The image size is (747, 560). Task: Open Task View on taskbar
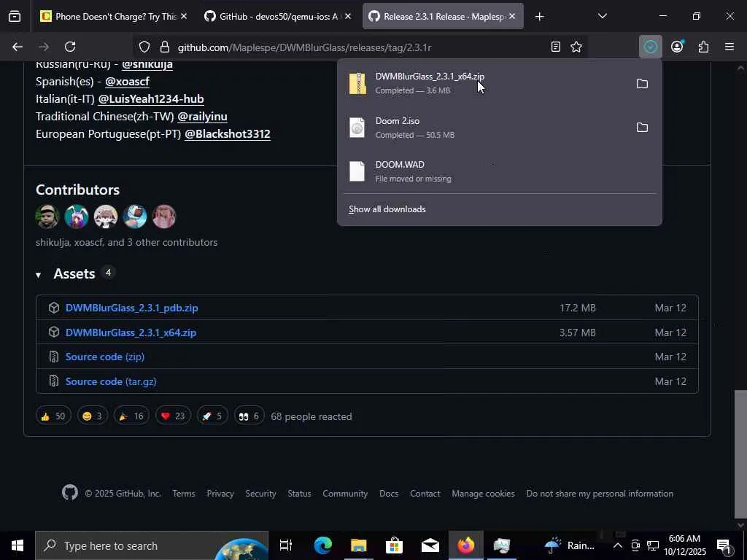tap(286, 545)
